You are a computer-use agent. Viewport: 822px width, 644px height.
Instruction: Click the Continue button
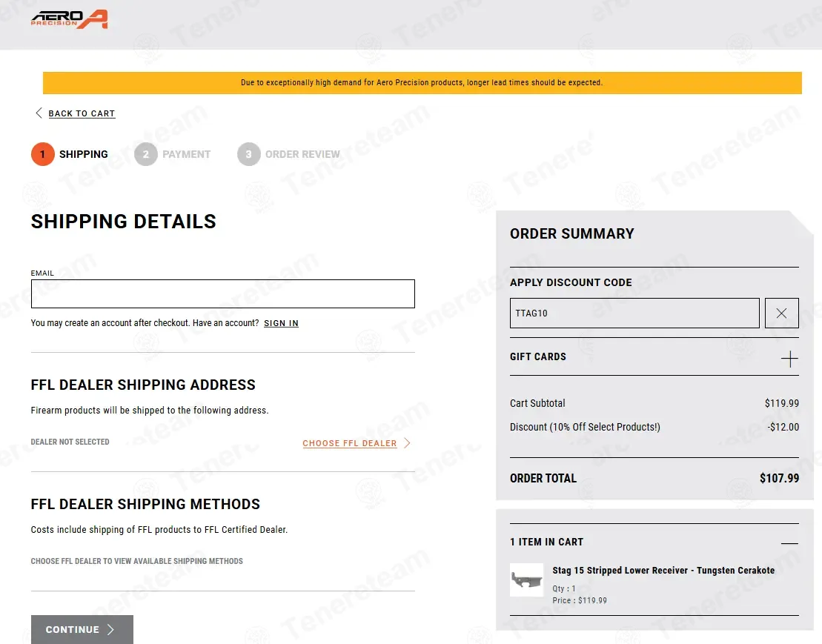pos(82,629)
